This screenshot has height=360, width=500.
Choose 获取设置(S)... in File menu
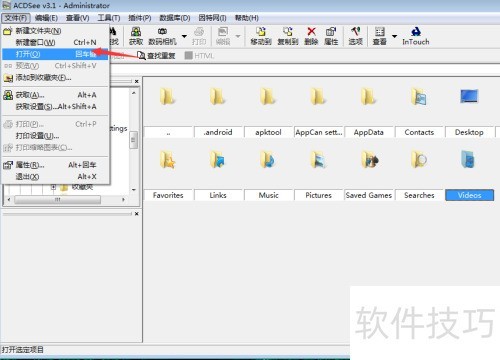coord(55,107)
